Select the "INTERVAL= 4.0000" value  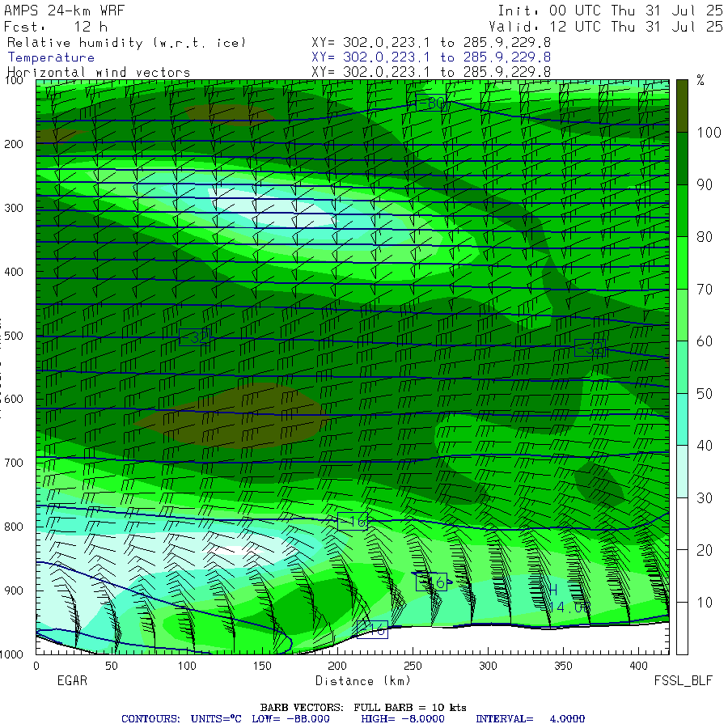point(530,719)
